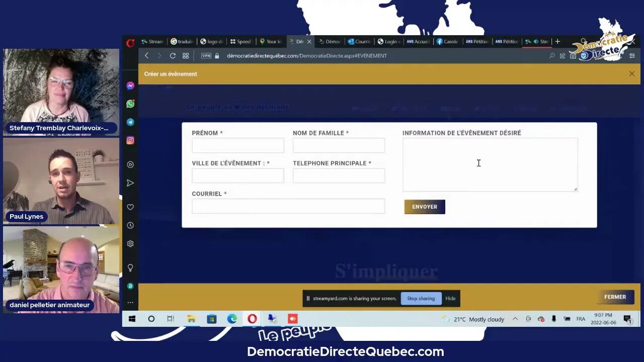Click the search magnifier icon in address bar

click(x=552, y=56)
